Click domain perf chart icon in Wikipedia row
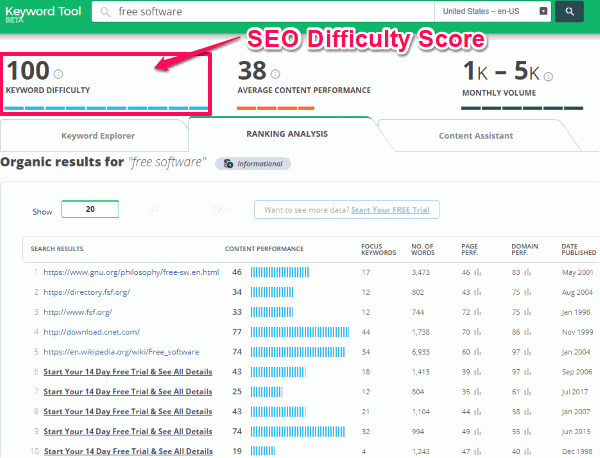The height and width of the screenshot is (458, 600). tap(528, 352)
